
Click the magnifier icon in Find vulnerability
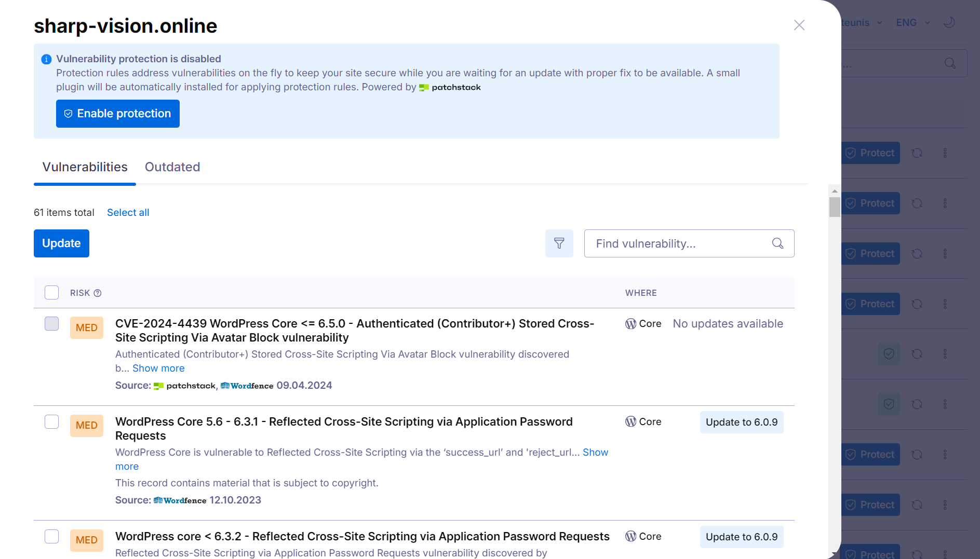pos(777,243)
